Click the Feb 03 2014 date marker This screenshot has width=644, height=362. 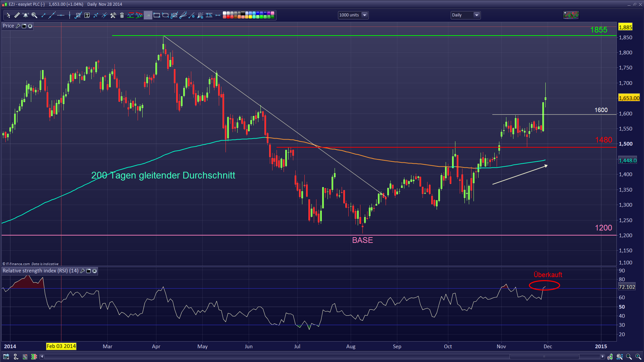(61, 346)
